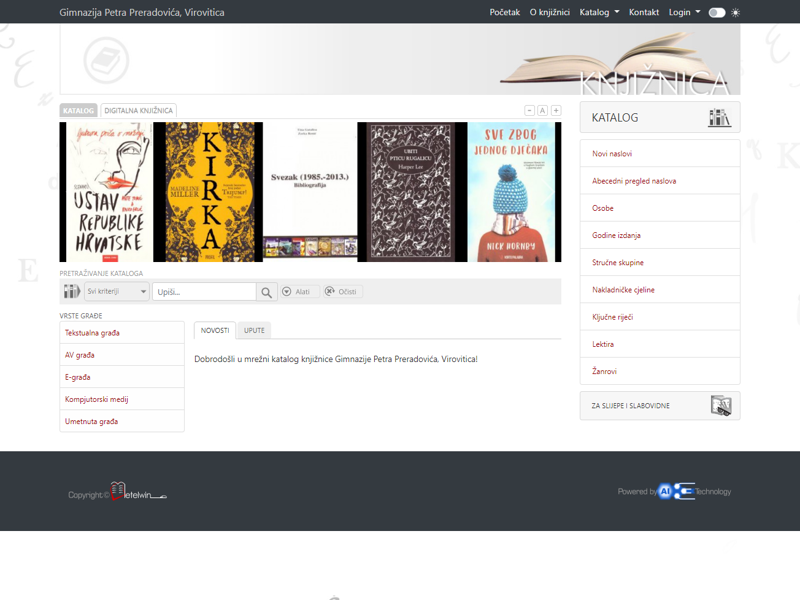Open Ključne riječi listing
The height and width of the screenshot is (600, 800).
(660, 317)
